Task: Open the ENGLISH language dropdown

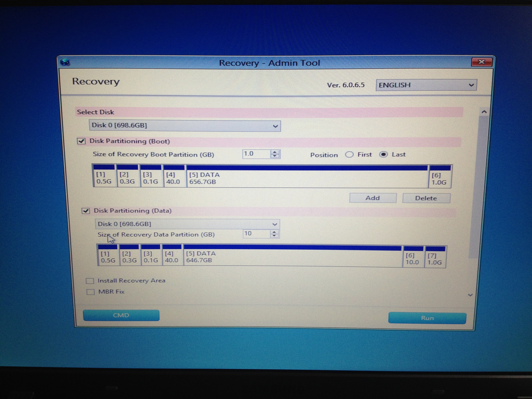Action: (426, 85)
